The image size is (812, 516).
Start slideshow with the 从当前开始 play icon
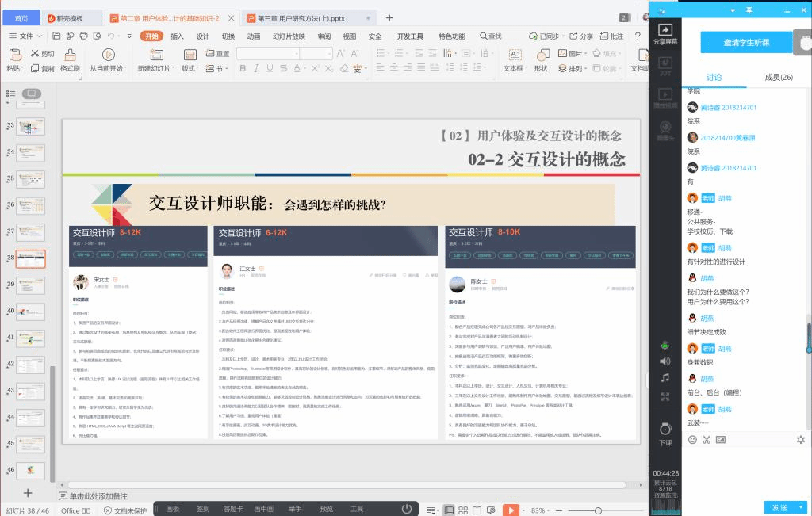point(108,55)
